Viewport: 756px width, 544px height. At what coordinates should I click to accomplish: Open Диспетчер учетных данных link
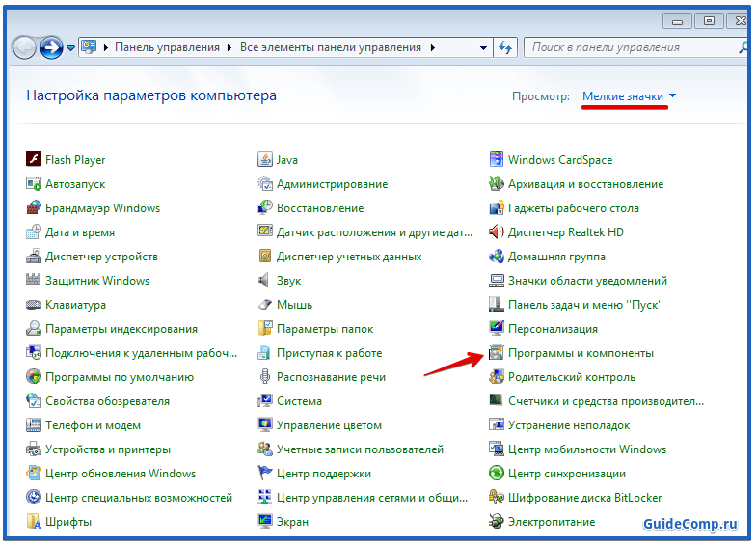click(349, 257)
